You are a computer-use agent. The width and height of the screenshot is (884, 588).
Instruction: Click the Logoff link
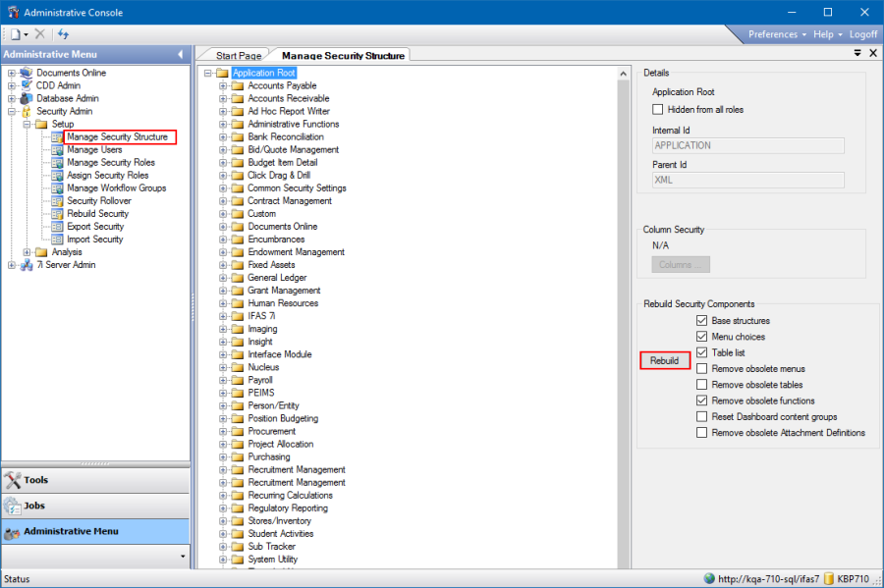click(x=863, y=34)
